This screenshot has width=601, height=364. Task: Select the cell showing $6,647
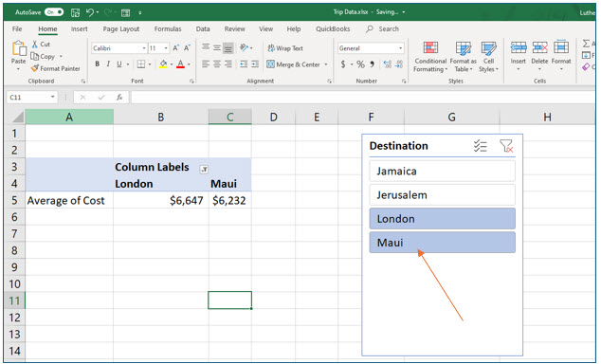pyautogui.click(x=161, y=200)
